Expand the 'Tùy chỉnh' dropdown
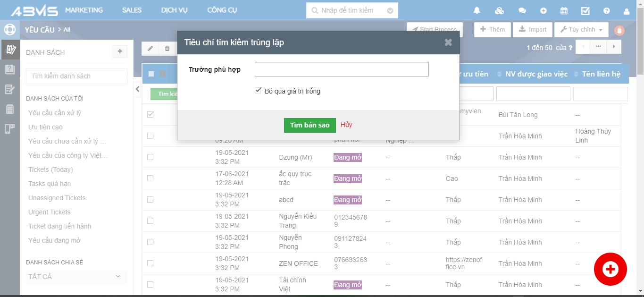Viewport: 644px width, 297px height. pos(581,30)
